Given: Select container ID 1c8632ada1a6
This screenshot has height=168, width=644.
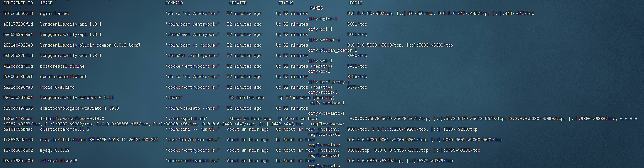Looking at the screenshot, I should tap(18, 140).
